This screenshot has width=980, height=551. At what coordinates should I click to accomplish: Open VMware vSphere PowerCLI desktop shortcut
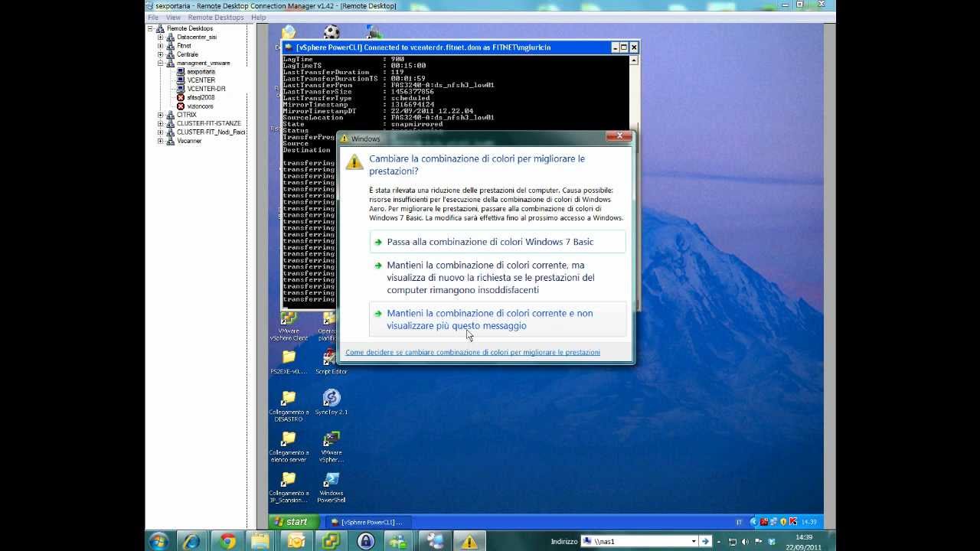coord(331,447)
